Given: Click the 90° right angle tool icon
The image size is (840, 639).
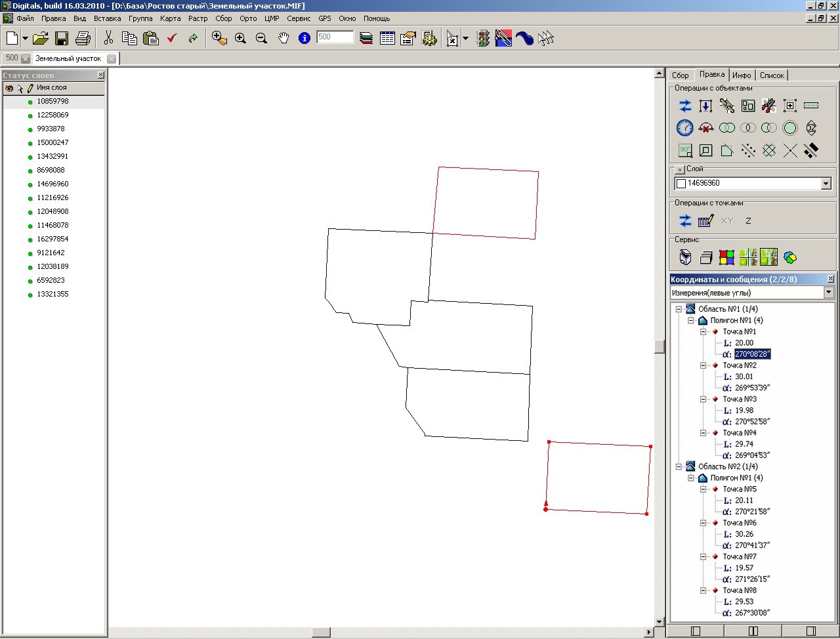Looking at the screenshot, I should [x=685, y=150].
